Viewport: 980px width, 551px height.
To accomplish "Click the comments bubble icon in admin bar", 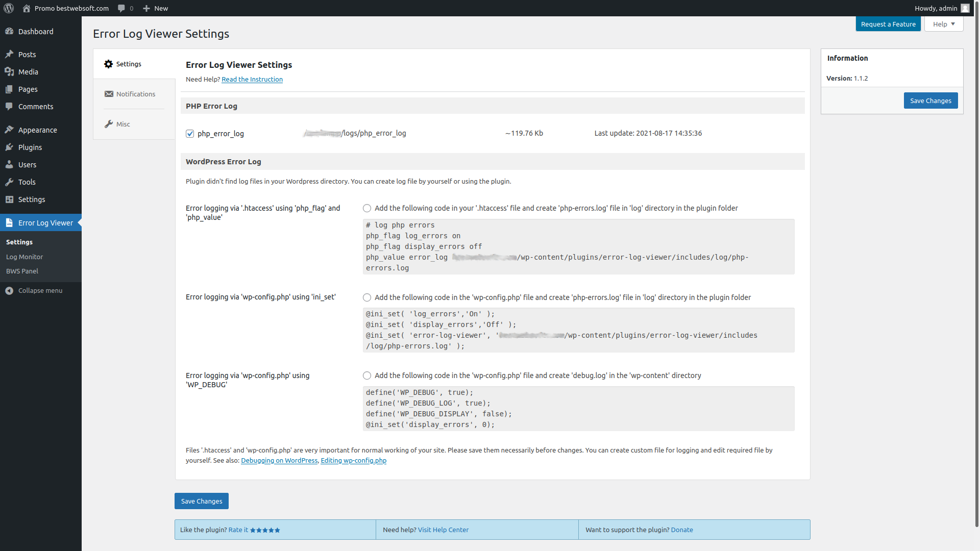I will (x=121, y=8).
